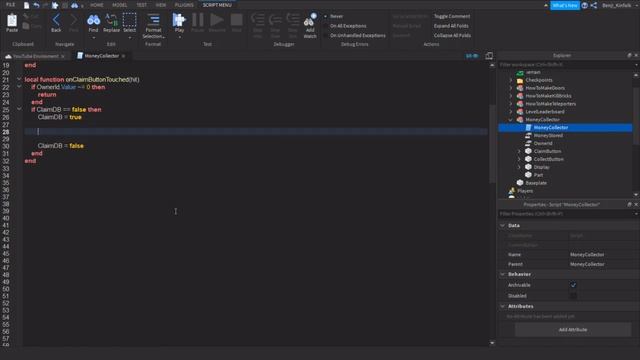Click Collapse All Folds action

point(452,36)
